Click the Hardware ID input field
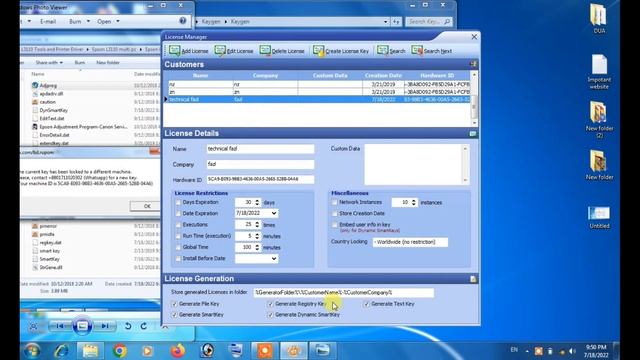This screenshot has width=640, height=360. (260, 179)
